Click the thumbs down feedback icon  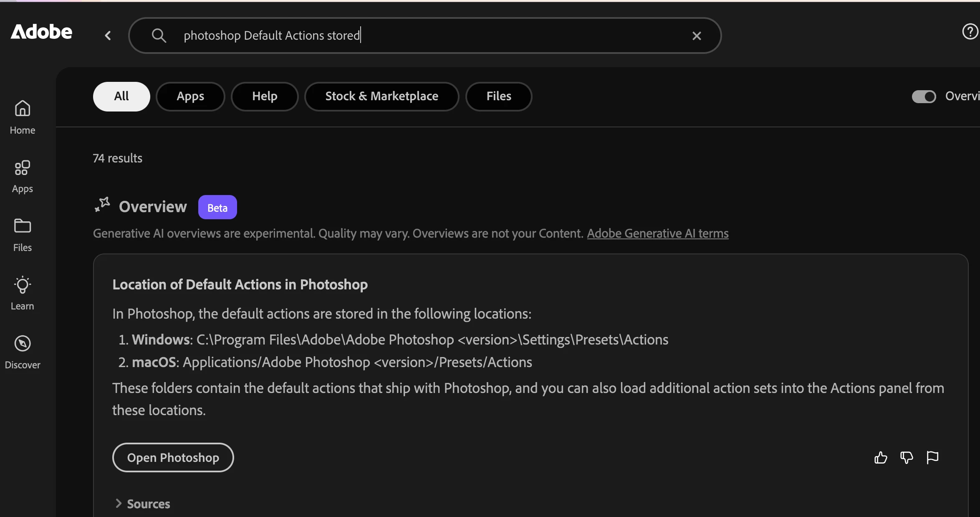907,458
